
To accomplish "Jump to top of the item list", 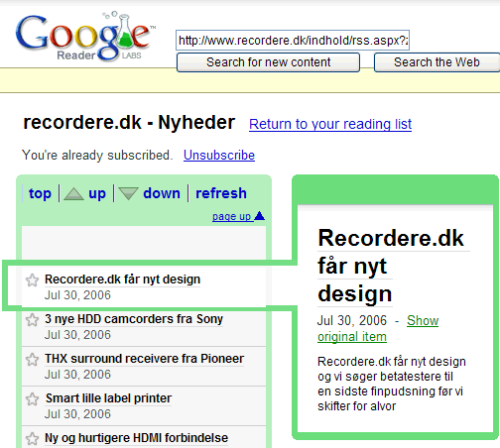I will (x=40, y=193).
